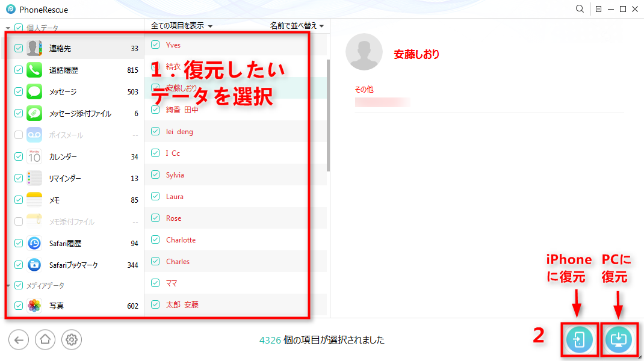This screenshot has width=644, height=361.
Task: Open the カレンダー calendar icon
Action: tap(34, 156)
